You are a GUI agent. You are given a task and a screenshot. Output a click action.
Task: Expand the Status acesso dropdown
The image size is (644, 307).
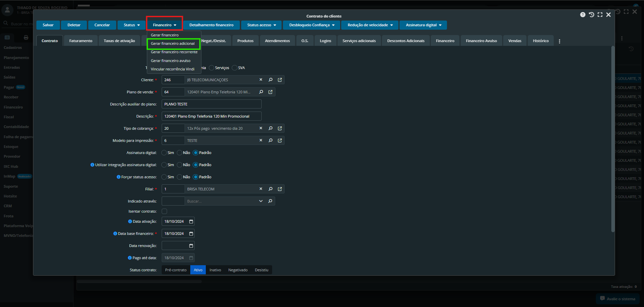(261, 25)
